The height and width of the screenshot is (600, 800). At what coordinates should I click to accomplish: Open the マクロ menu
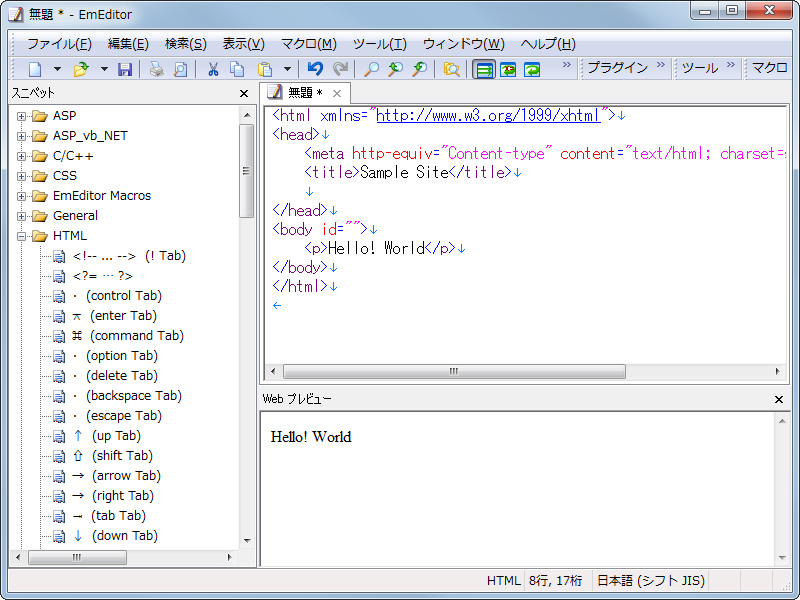pyautogui.click(x=308, y=44)
